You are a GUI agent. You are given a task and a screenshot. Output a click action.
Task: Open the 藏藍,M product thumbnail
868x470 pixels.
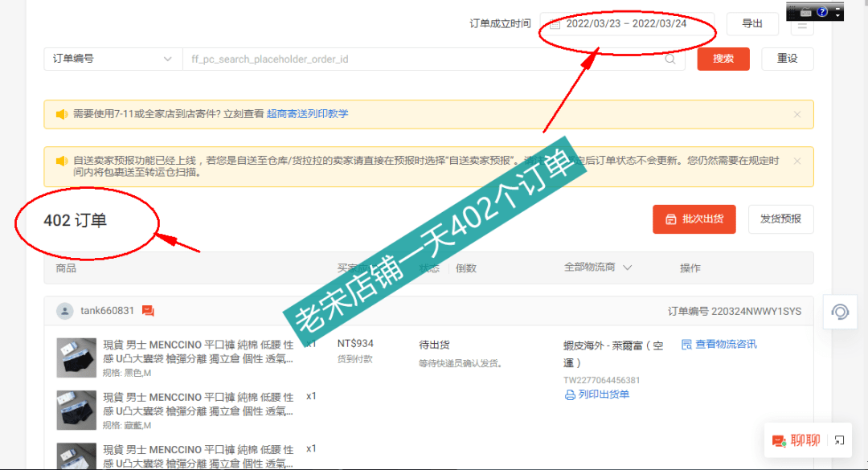(x=76, y=411)
